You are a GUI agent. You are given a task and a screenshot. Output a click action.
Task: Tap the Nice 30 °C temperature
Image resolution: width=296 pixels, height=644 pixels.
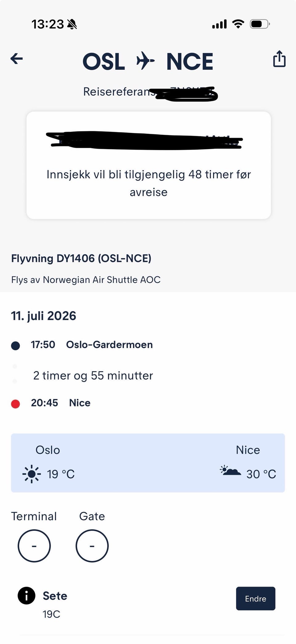coord(261,474)
